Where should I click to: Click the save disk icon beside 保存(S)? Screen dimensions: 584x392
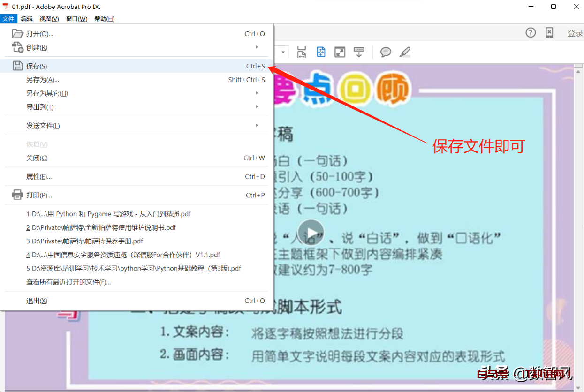point(17,66)
